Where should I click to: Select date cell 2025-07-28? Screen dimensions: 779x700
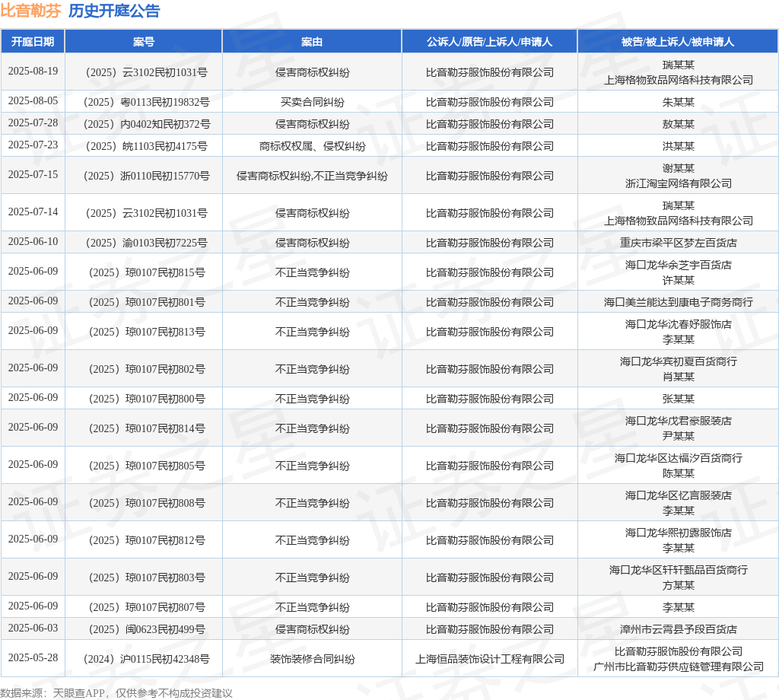pyautogui.click(x=33, y=123)
